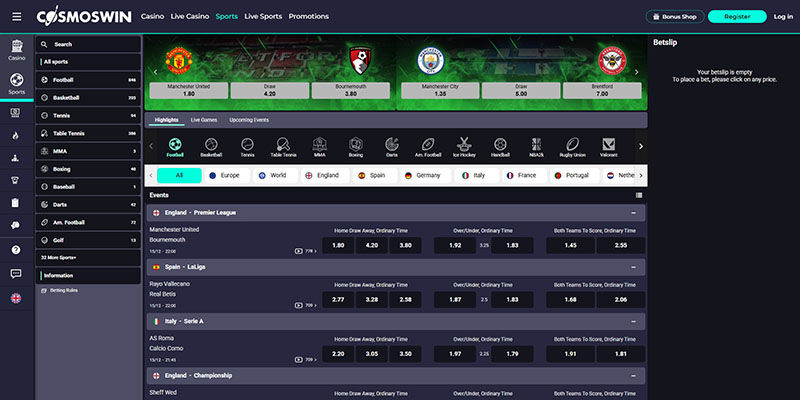Go to next featured match banner

point(636,72)
